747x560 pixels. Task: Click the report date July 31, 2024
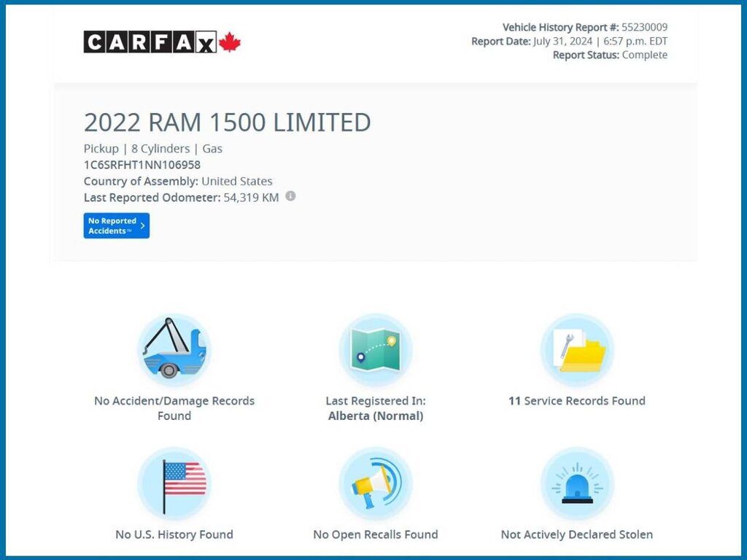tap(562, 41)
